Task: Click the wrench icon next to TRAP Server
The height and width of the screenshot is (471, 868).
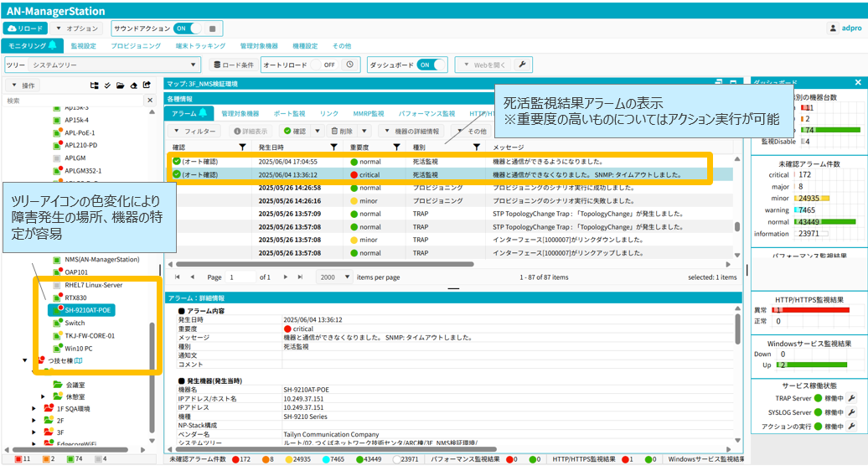Action: pos(851,399)
